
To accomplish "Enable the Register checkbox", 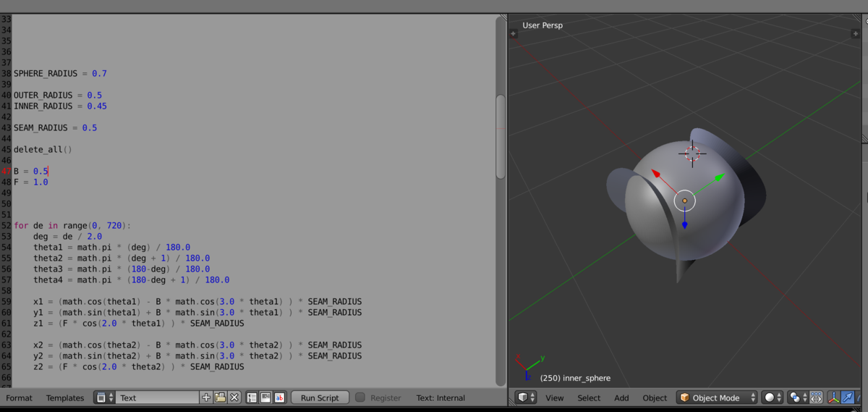I will pos(360,398).
